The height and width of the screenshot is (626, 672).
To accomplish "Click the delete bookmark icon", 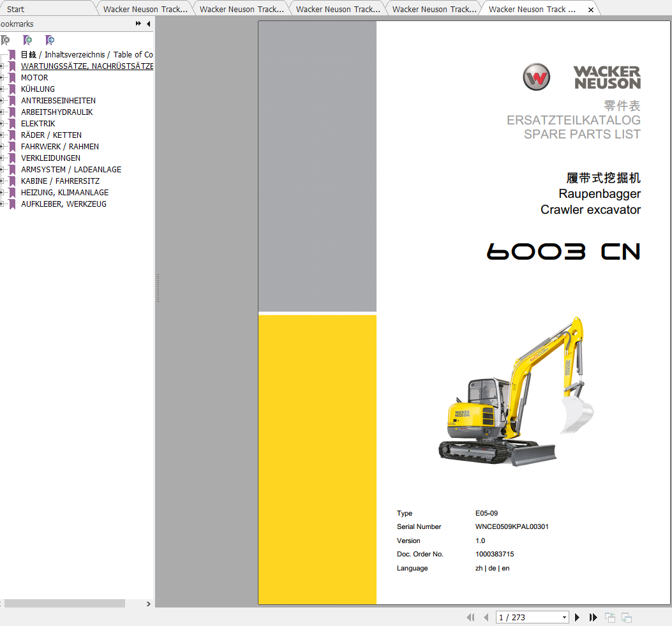I will pyautogui.click(x=6, y=40).
